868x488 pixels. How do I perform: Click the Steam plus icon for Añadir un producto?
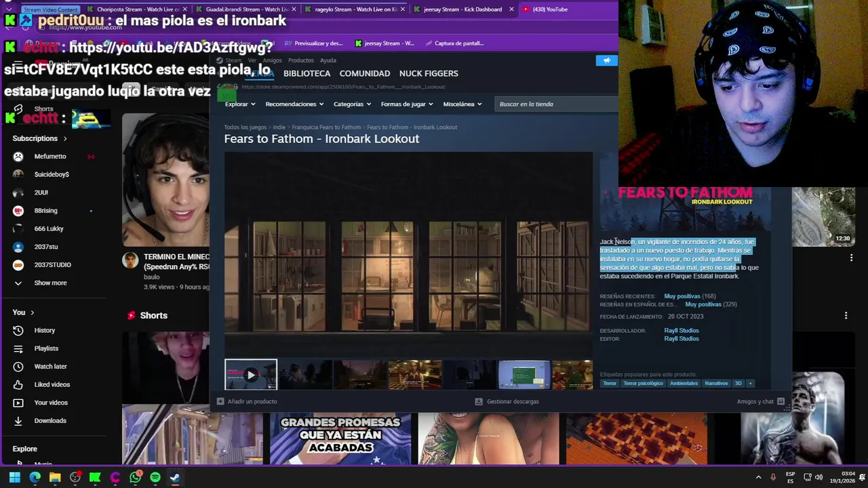tap(220, 401)
